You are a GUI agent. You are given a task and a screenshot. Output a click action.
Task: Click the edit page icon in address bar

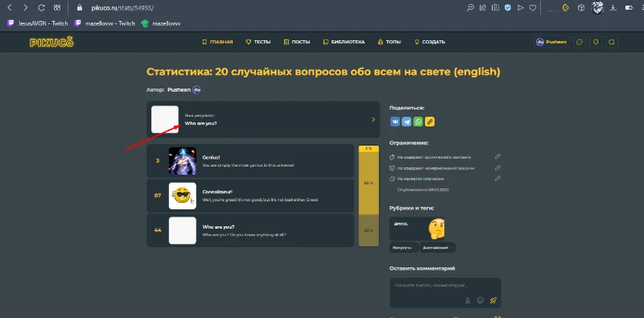483,8
